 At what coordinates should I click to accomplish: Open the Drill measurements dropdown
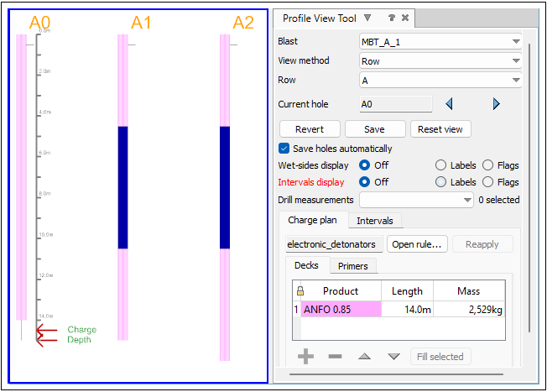click(x=416, y=200)
